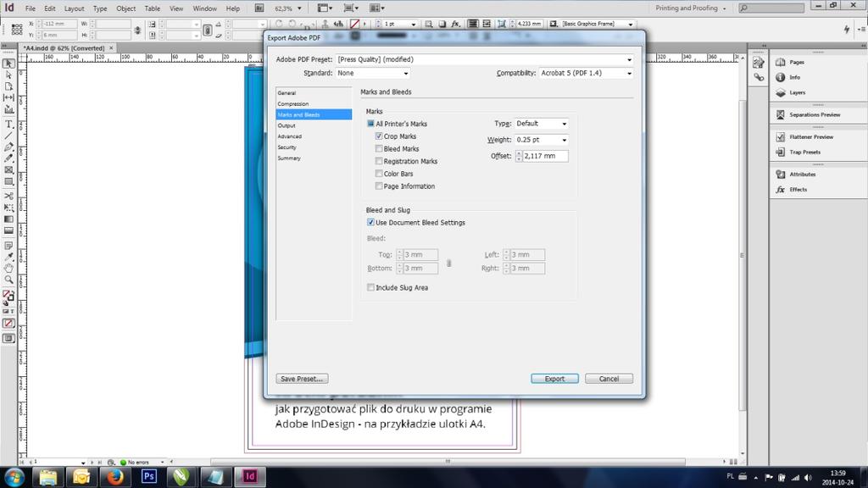The width and height of the screenshot is (868, 488).
Task: Select the Scissors tool
Action: click(x=8, y=196)
